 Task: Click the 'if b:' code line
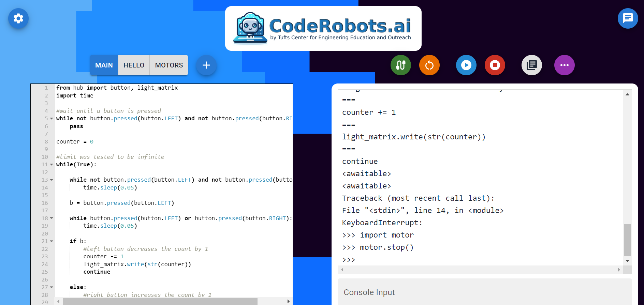click(78, 241)
